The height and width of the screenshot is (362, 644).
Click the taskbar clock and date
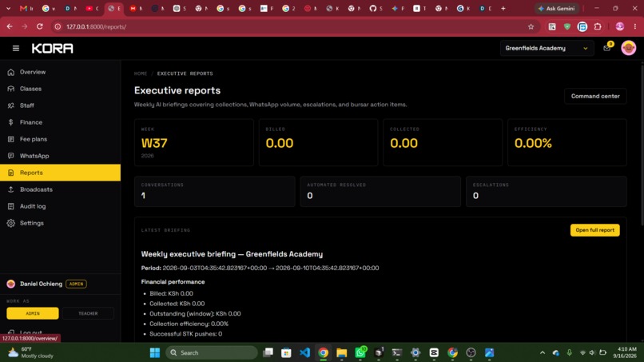click(625, 352)
